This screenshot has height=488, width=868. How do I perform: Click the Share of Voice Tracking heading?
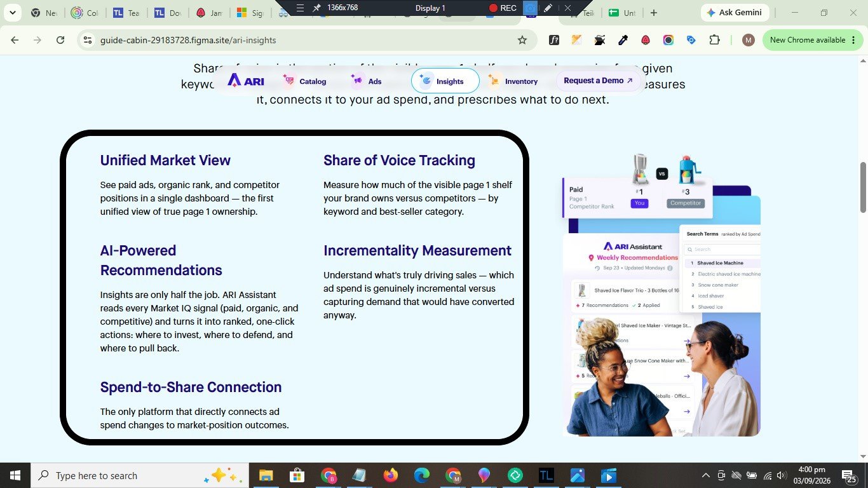399,160
